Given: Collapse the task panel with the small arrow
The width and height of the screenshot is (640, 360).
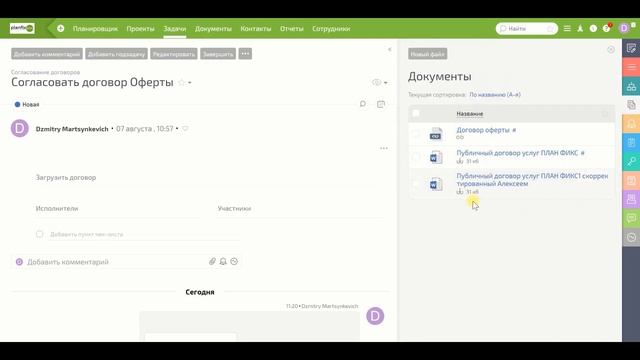Looking at the screenshot, I should 389,49.
